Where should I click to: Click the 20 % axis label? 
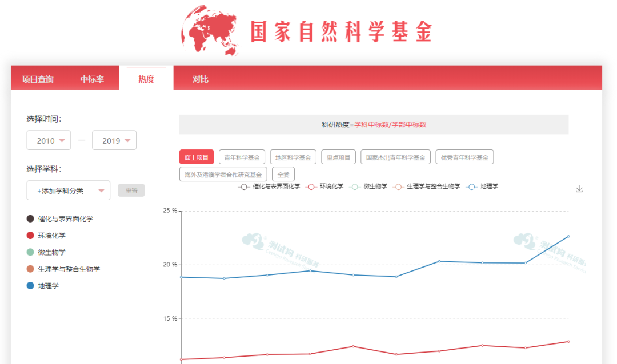click(170, 265)
